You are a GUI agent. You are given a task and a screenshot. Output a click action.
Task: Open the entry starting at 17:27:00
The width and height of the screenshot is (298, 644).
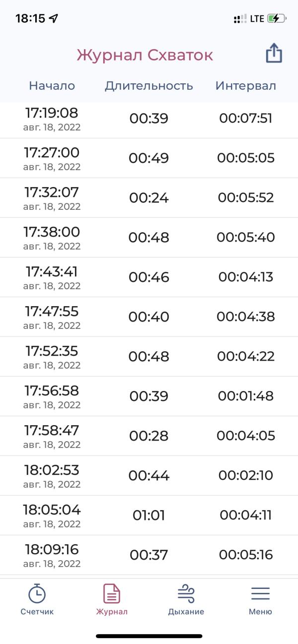[149, 158]
